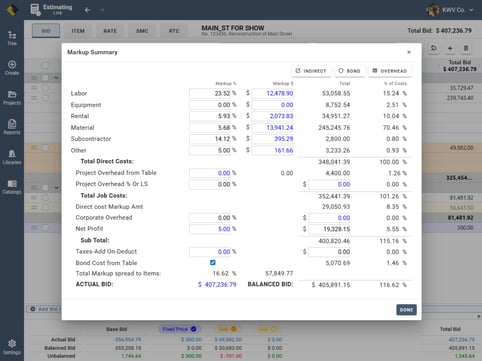Viewport: 482px width, 361px height.
Task: Switch to the ITEM tab
Action: pyautogui.click(x=78, y=31)
